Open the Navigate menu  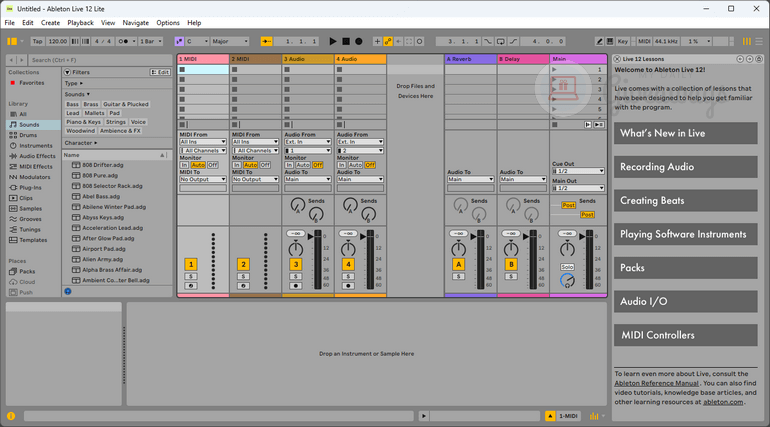pos(136,23)
